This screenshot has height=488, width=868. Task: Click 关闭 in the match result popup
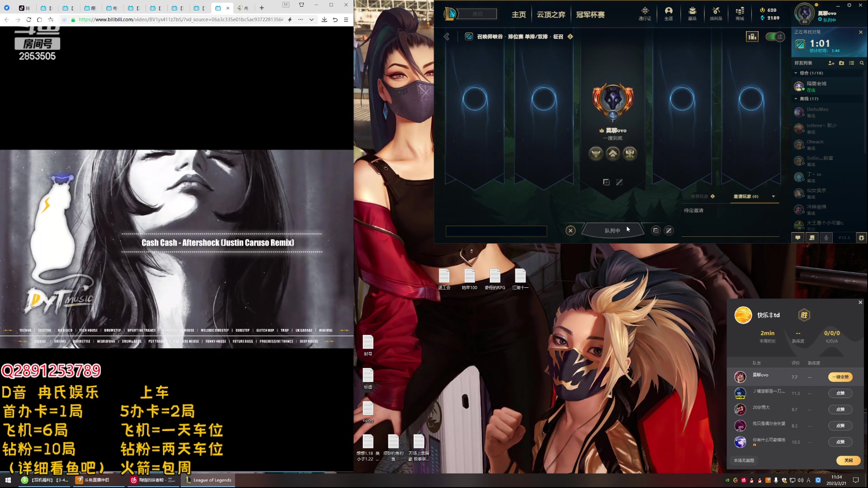[849, 460]
